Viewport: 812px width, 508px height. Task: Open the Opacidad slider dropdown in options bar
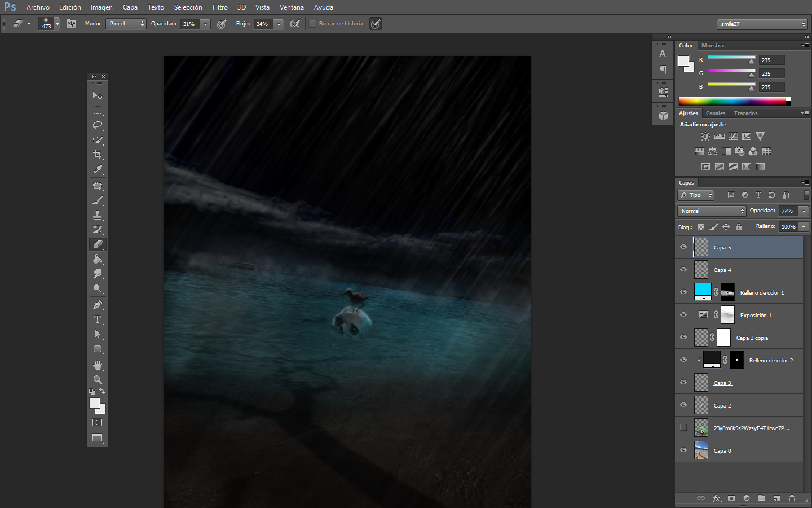click(x=206, y=24)
